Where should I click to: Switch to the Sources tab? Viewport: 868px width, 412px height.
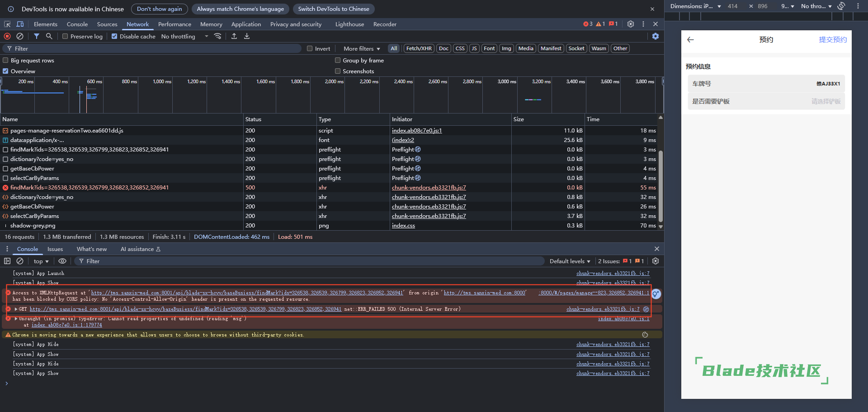point(107,24)
